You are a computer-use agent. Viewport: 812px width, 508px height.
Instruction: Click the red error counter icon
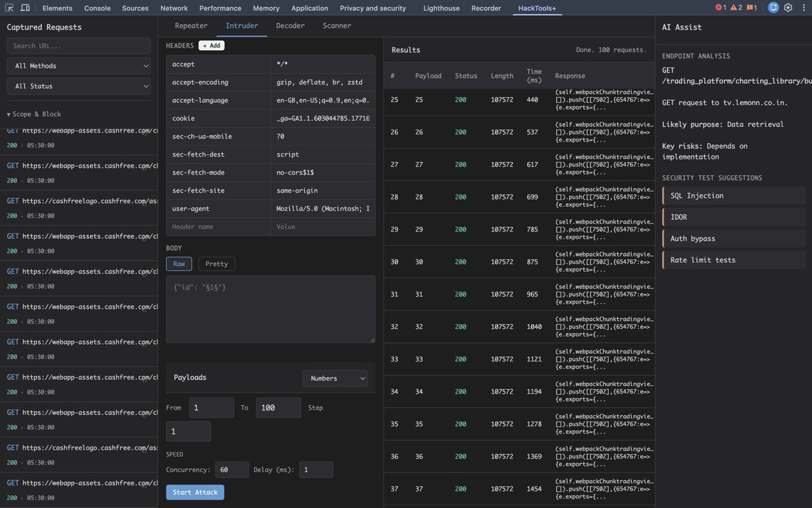pos(719,8)
